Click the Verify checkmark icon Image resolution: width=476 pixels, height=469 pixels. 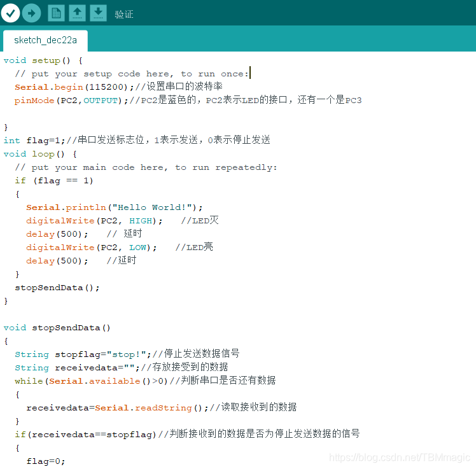10,13
